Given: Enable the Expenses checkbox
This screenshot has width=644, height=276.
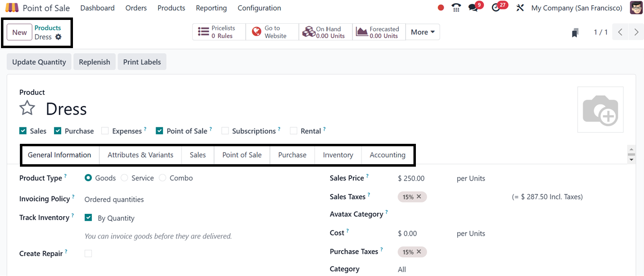Looking at the screenshot, I should [105, 131].
